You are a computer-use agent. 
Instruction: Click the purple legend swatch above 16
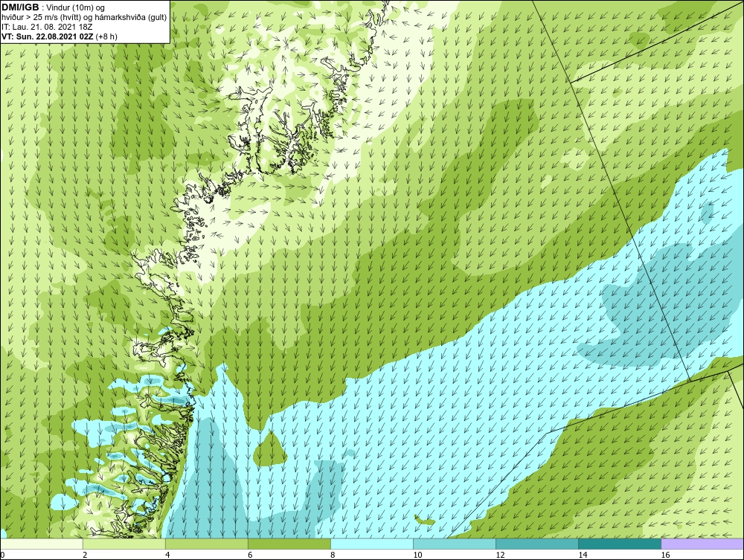[x=702, y=544]
